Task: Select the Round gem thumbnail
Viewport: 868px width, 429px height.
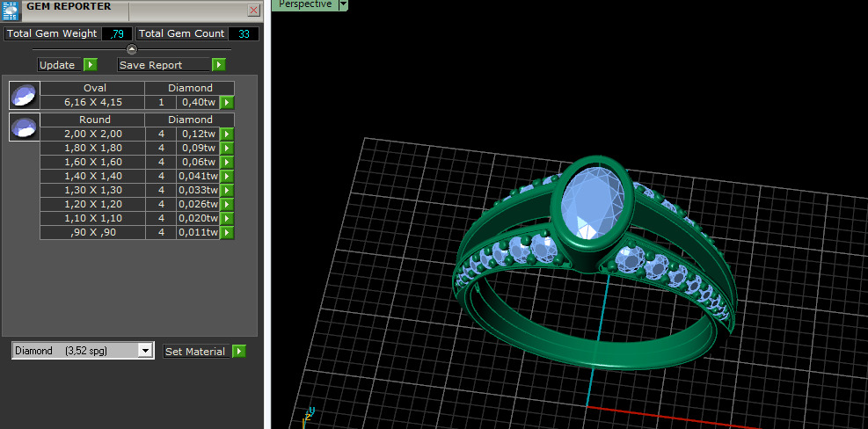Action: pos(25,127)
